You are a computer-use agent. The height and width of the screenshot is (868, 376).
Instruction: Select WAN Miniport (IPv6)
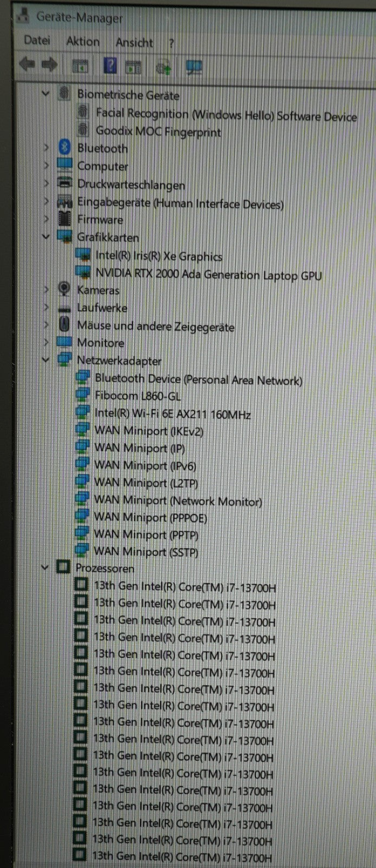click(145, 465)
